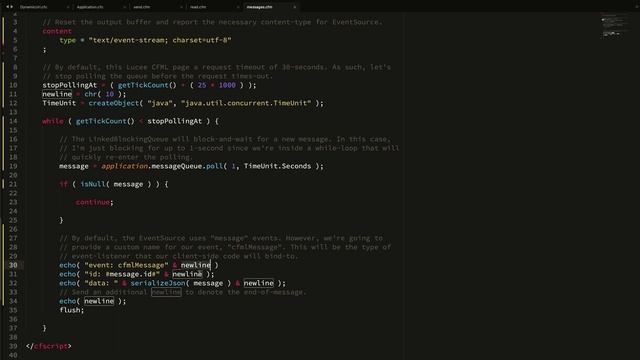
Task: Click the "text/event-stream; charset=utf-8" string
Action: coord(160,40)
